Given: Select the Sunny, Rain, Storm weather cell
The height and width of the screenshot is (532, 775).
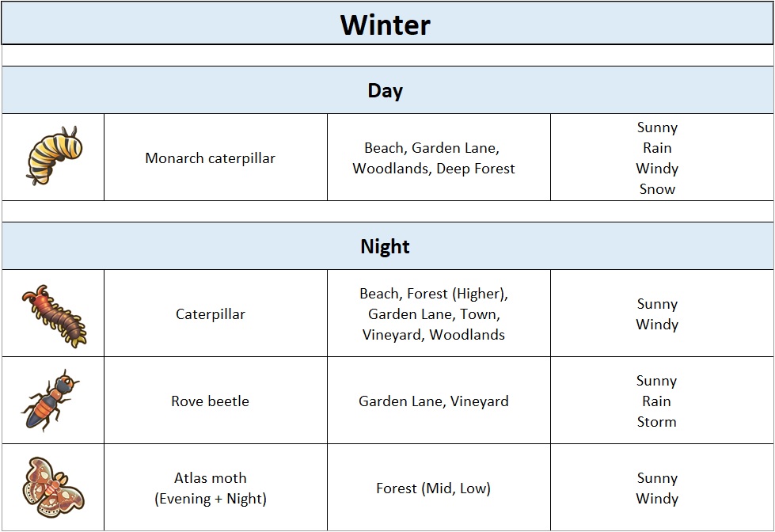Looking at the screenshot, I should (x=657, y=401).
